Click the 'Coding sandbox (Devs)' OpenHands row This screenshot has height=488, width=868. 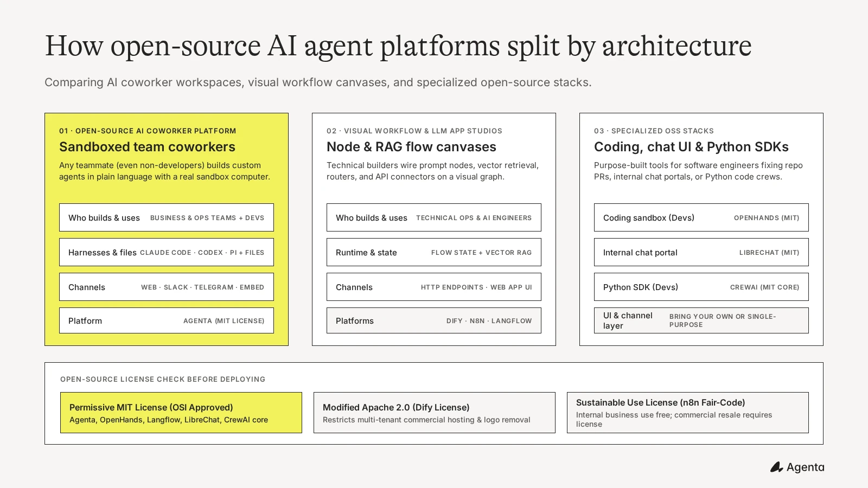(701, 217)
